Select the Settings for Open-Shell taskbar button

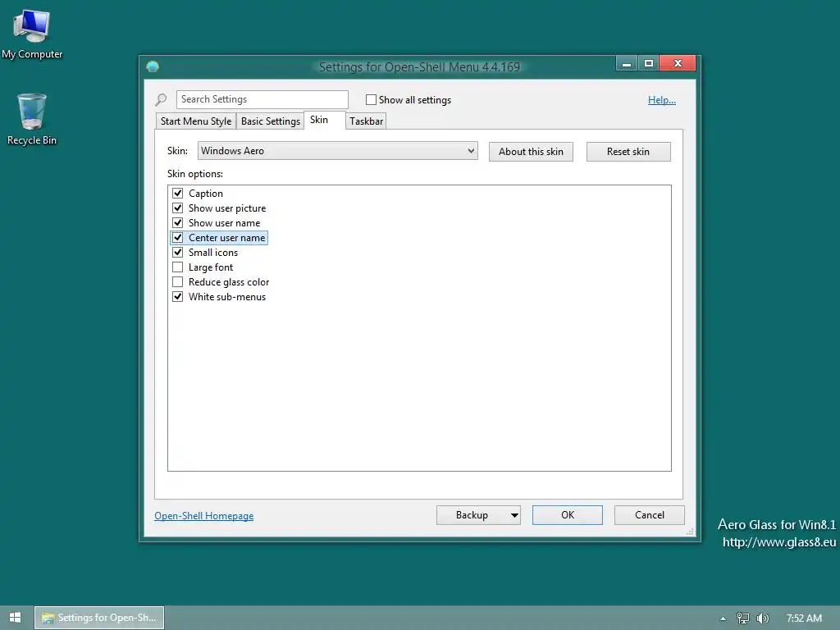coord(99,618)
